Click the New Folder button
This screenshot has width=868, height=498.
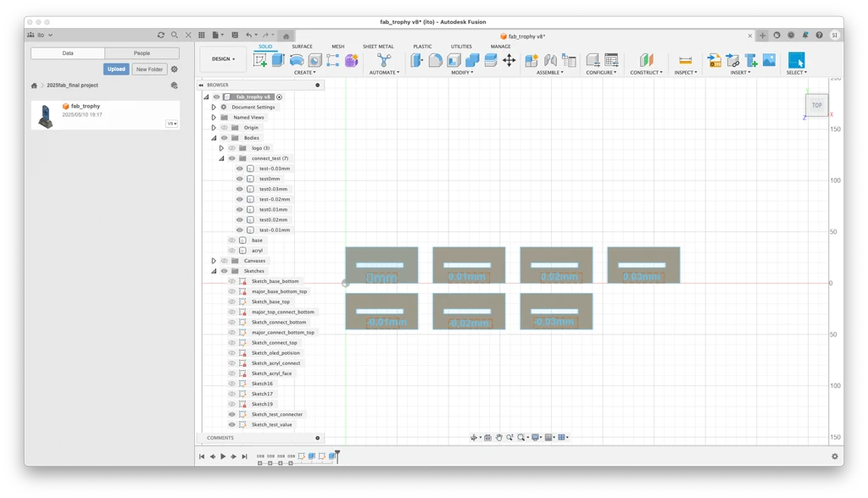click(x=149, y=69)
